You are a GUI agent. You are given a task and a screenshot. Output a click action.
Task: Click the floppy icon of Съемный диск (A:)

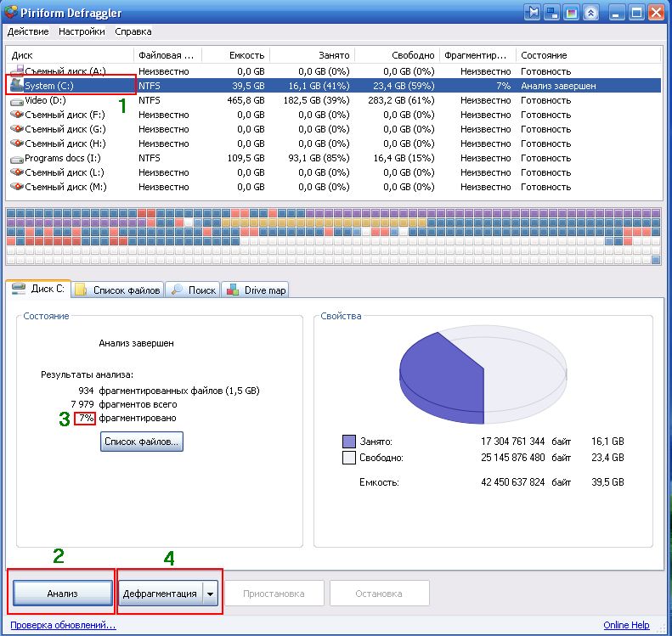pyautogui.click(x=17, y=70)
